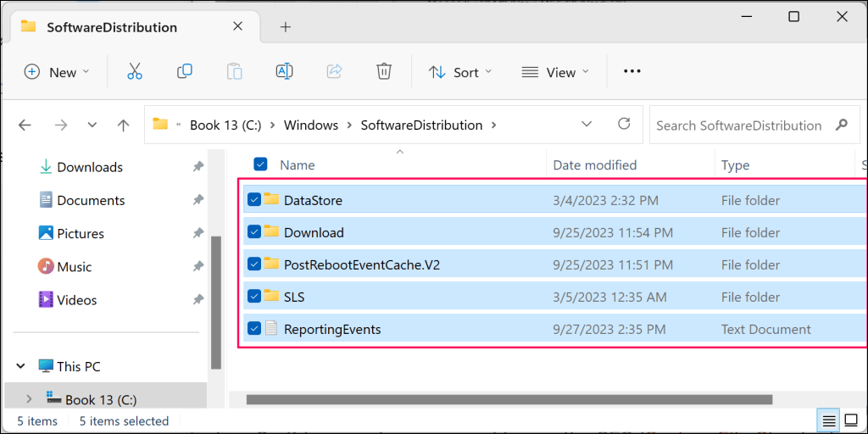The height and width of the screenshot is (434, 868).
Task: Click the Download folder icon
Action: tap(271, 231)
